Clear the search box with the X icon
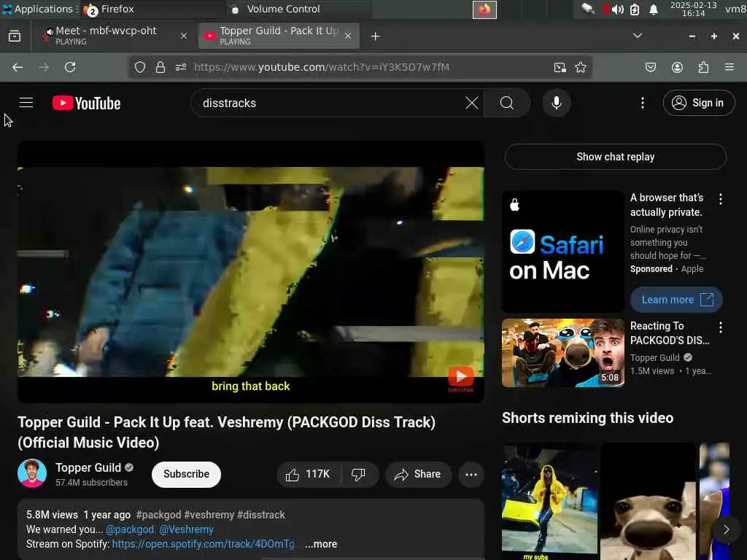This screenshot has width=747, height=560. click(472, 103)
